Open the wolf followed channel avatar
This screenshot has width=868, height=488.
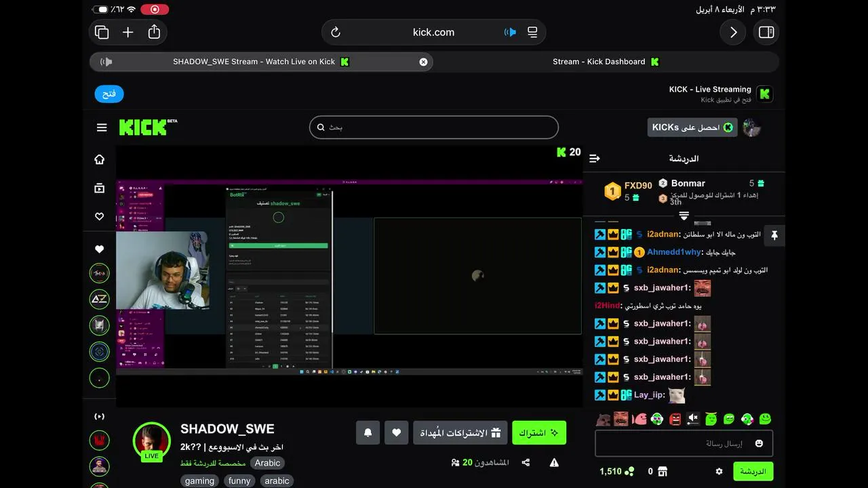(100, 325)
